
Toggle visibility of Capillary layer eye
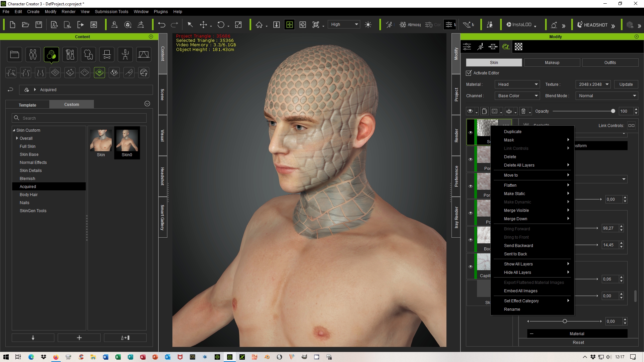pyautogui.click(x=471, y=266)
